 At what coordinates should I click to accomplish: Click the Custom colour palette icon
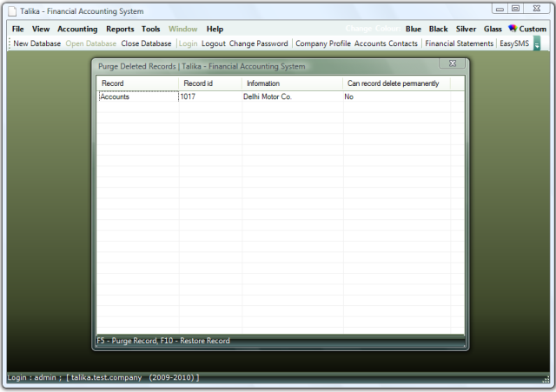513,29
